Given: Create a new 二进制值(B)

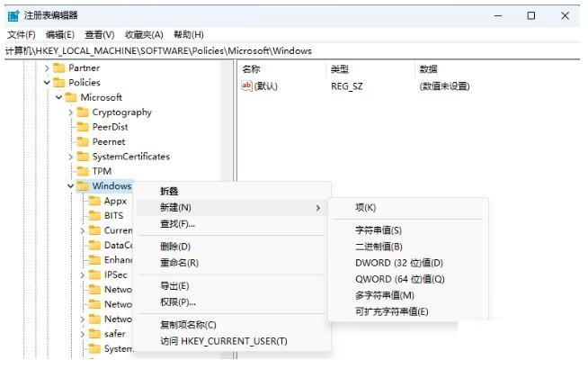Looking at the screenshot, I should (x=408, y=247).
